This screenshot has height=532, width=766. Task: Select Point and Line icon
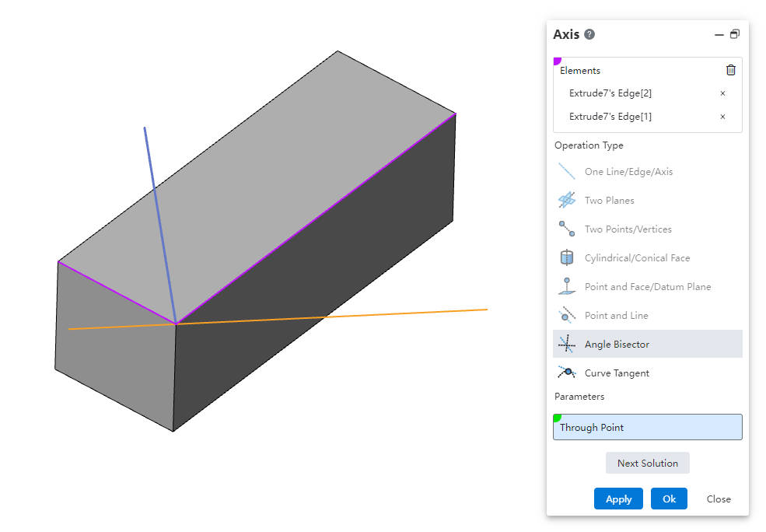coord(567,315)
